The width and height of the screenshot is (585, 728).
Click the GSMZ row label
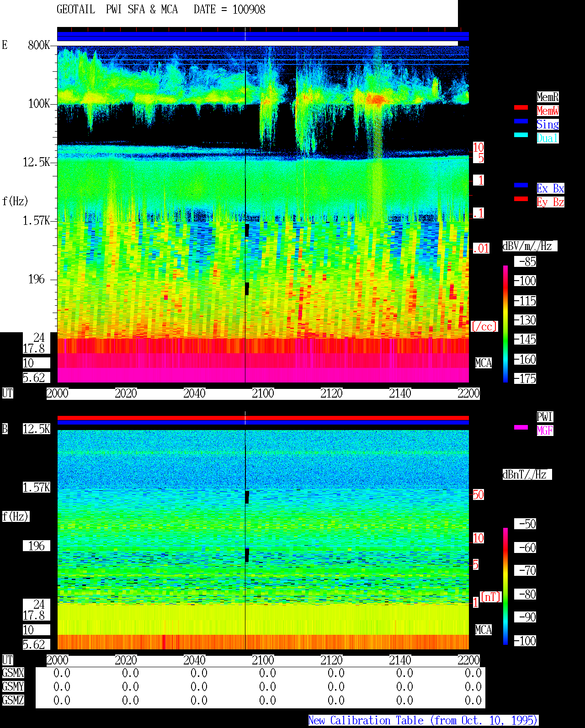[x=13, y=700]
